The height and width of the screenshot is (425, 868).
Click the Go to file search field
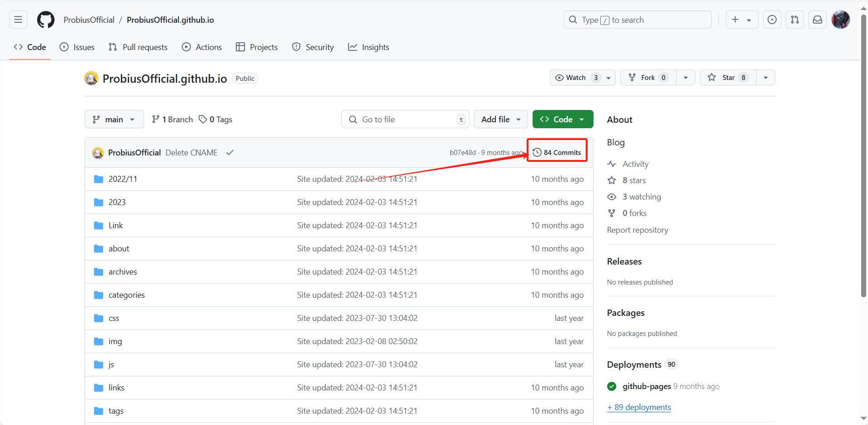405,119
